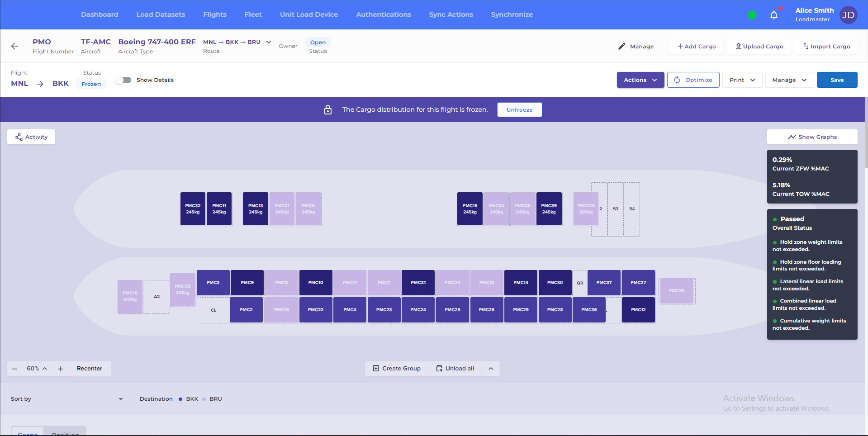Open the Manage dropdown next to Print
The height and width of the screenshot is (436, 868).
(789, 80)
